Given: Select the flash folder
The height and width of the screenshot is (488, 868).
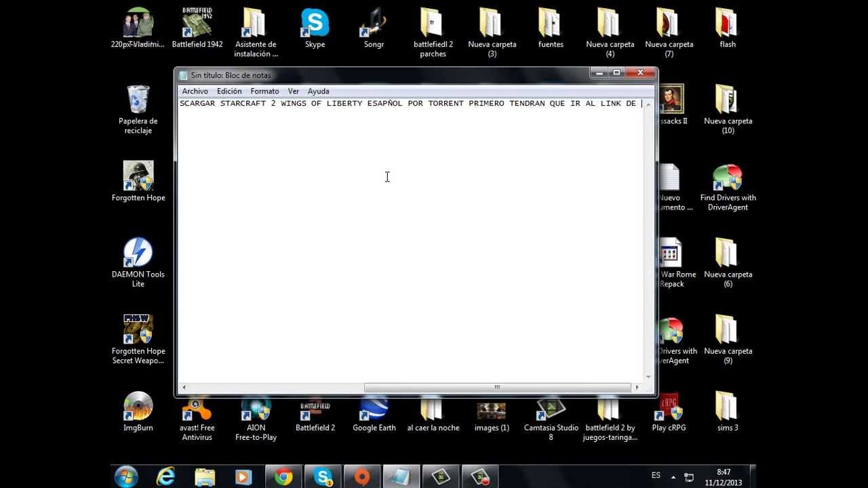Looking at the screenshot, I should [x=728, y=28].
